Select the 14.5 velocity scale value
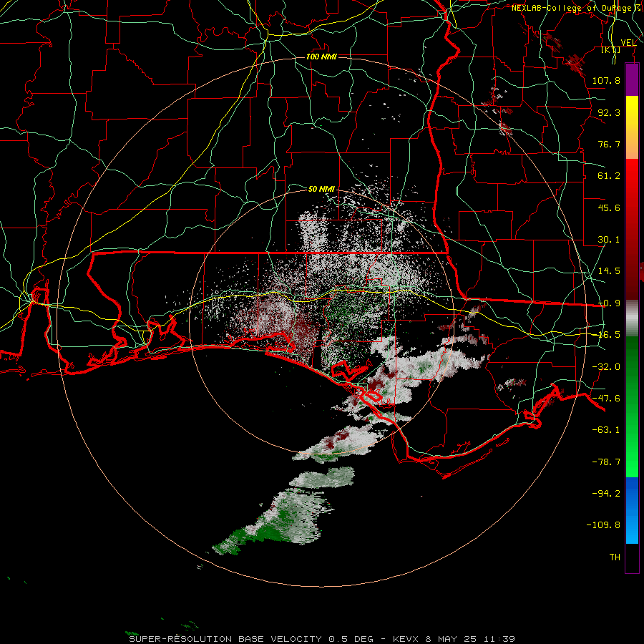644x644 pixels. click(609, 271)
